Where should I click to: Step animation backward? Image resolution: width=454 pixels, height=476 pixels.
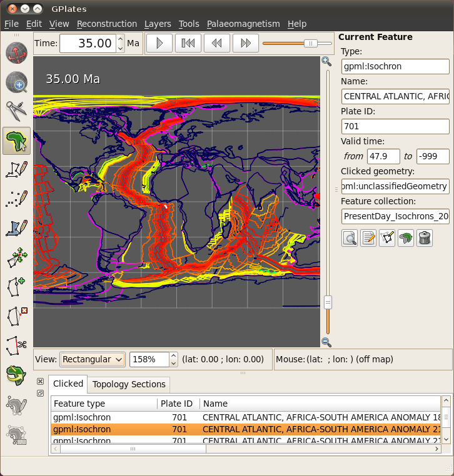click(216, 43)
